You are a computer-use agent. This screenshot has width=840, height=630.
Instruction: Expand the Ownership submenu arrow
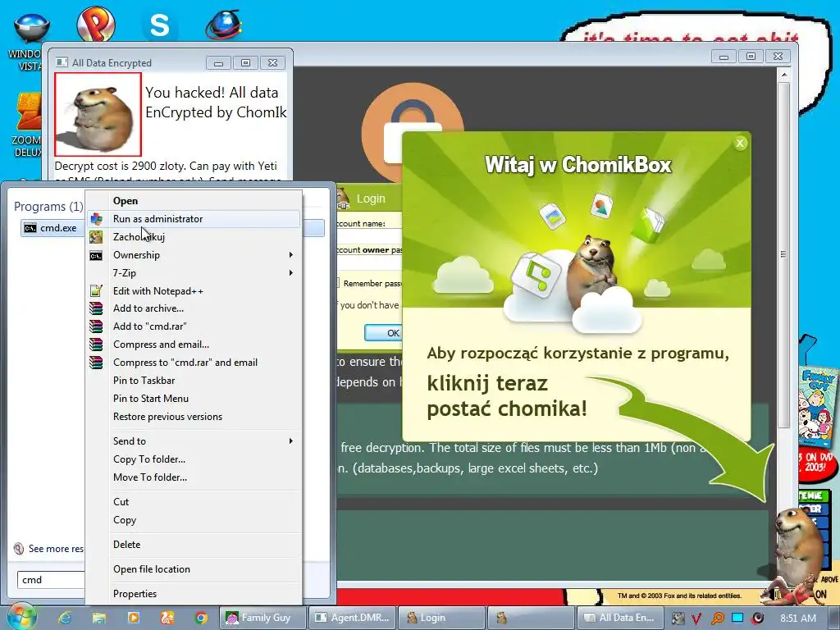click(291, 255)
